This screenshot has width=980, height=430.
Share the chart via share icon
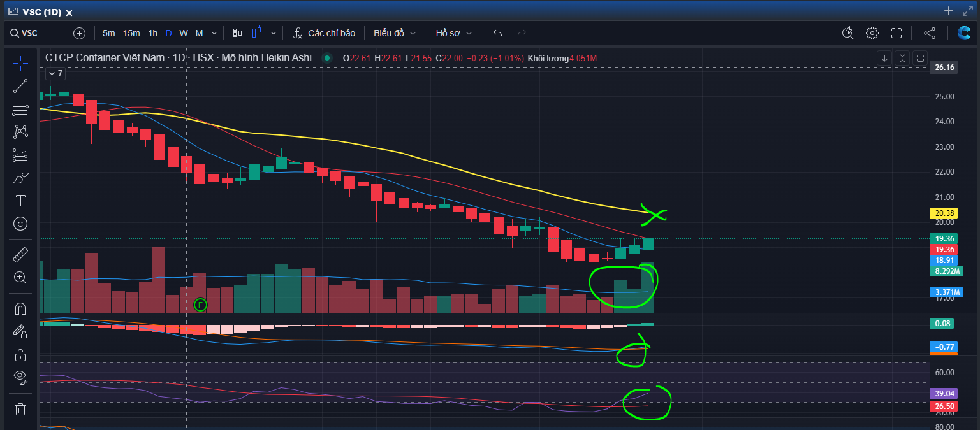[930, 33]
